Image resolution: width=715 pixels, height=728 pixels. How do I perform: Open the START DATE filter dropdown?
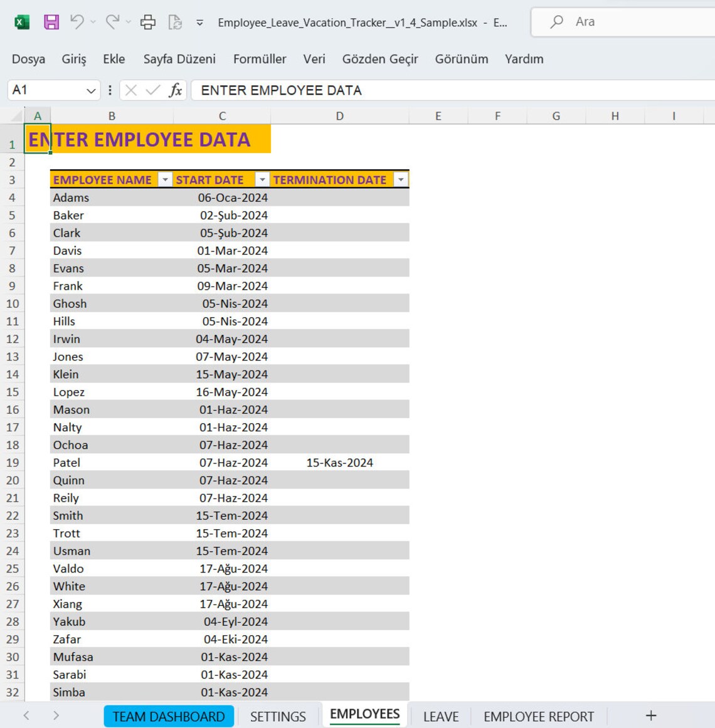[x=262, y=179]
